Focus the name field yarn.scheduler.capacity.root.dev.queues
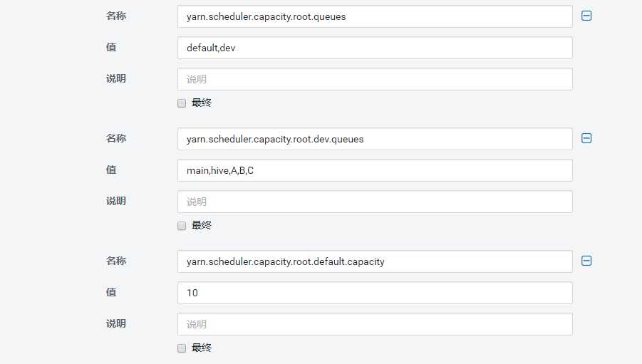The height and width of the screenshot is (364, 642). pos(375,139)
